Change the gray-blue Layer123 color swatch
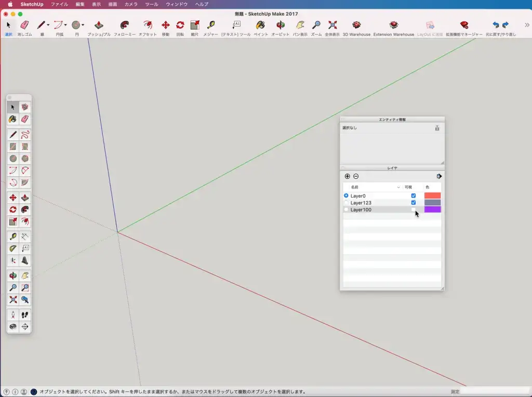Image resolution: width=532 pixels, height=397 pixels. click(x=433, y=203)
